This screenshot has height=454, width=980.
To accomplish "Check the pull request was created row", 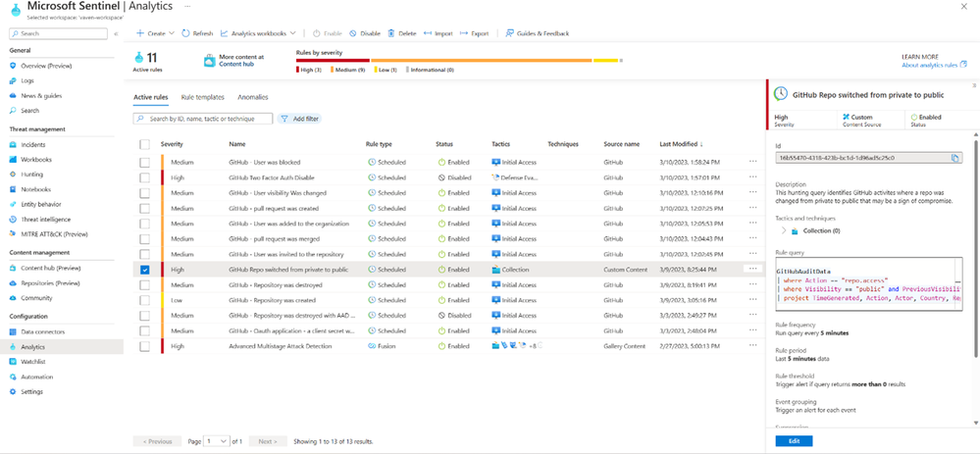I will click(x=144, y=209).
